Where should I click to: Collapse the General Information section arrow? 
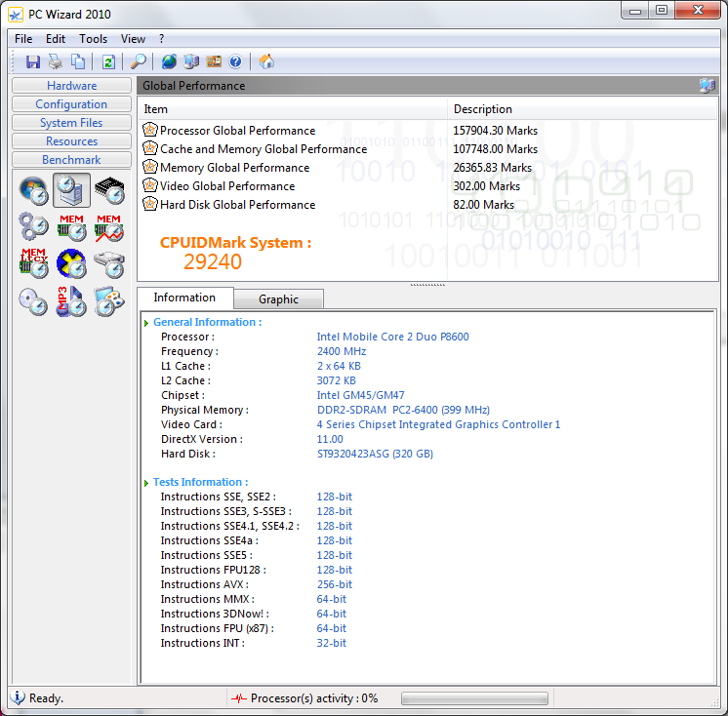[146, 323]
